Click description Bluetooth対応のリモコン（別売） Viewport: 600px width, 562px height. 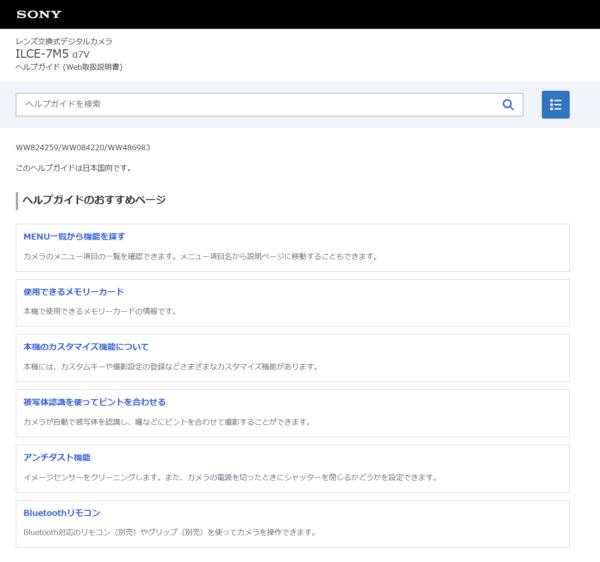click(x=169, y=532)
